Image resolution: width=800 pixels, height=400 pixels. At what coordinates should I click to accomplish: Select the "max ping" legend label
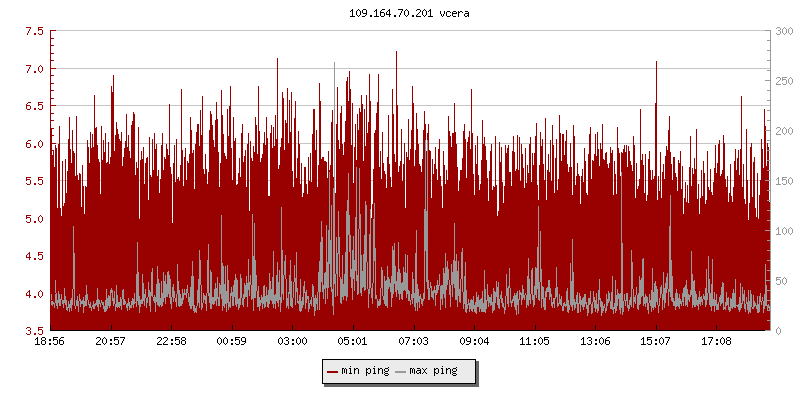pyautogui.click(x=434, y=371)
